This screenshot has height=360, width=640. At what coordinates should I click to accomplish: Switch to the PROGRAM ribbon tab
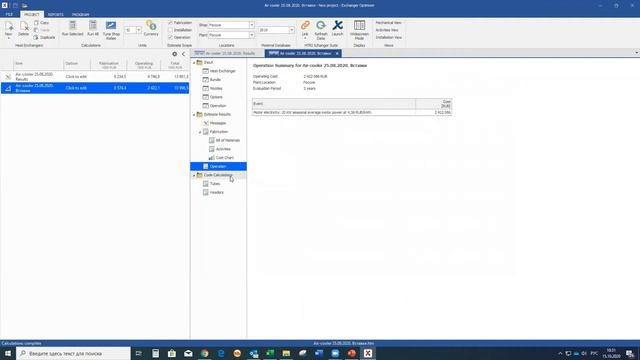pyautogui.click(x=80, y=14)
